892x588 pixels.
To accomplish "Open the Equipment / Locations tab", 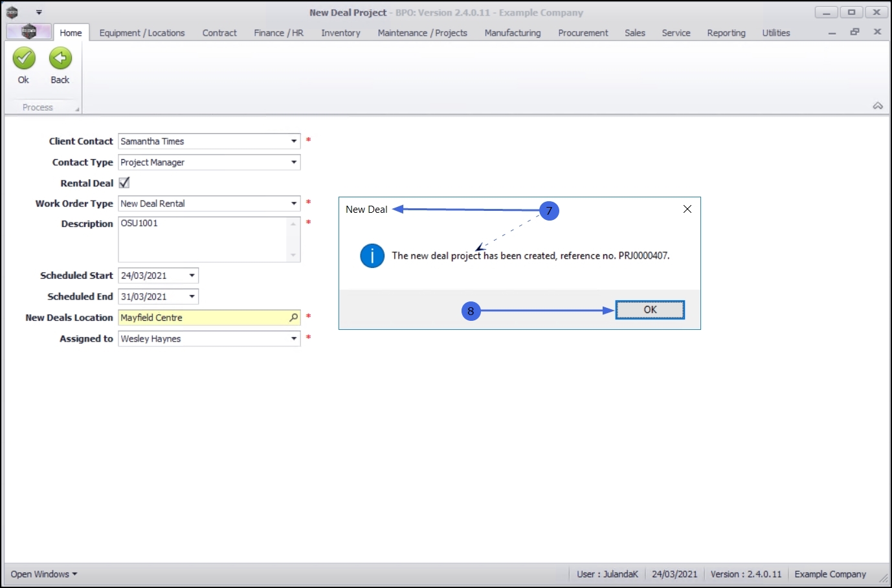I will click(x=142, y=33).
